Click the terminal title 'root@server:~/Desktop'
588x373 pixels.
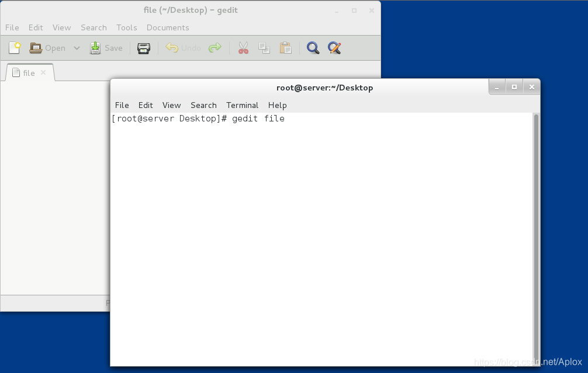pos(325,88)
